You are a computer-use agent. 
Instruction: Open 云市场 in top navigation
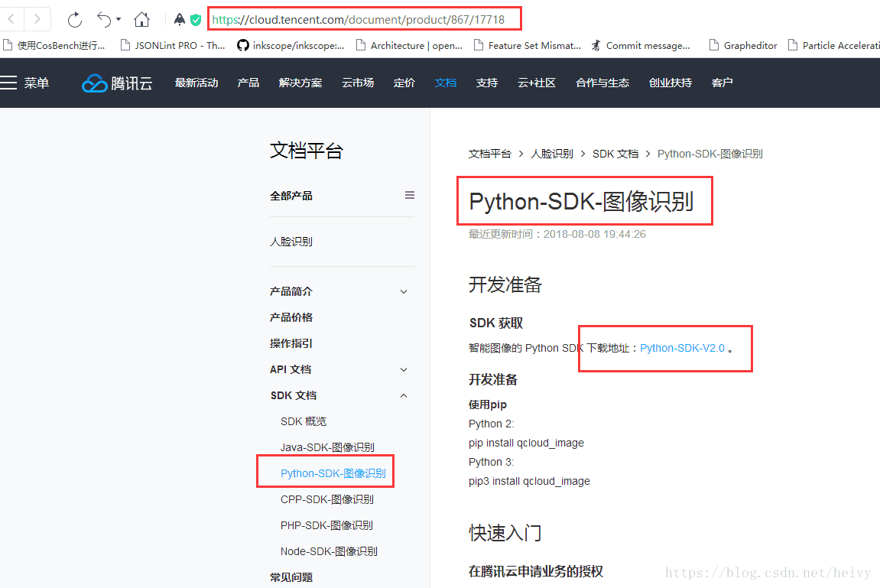pos(358,83)
